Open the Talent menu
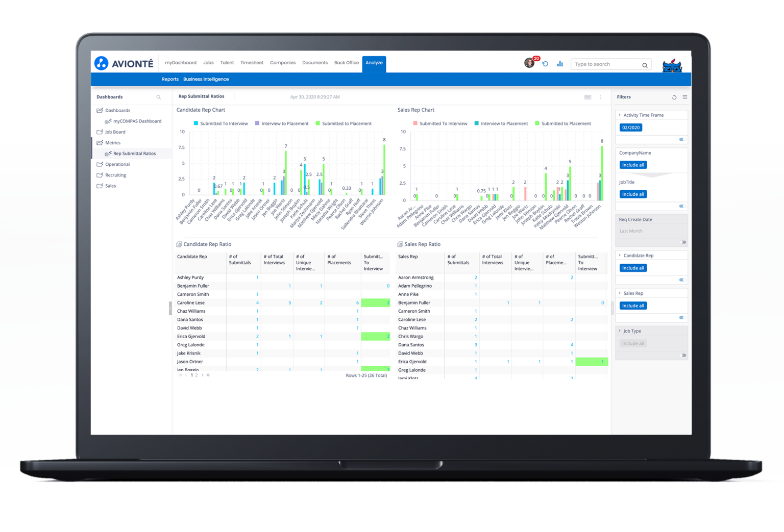784x532 pixels. point(227,63)
